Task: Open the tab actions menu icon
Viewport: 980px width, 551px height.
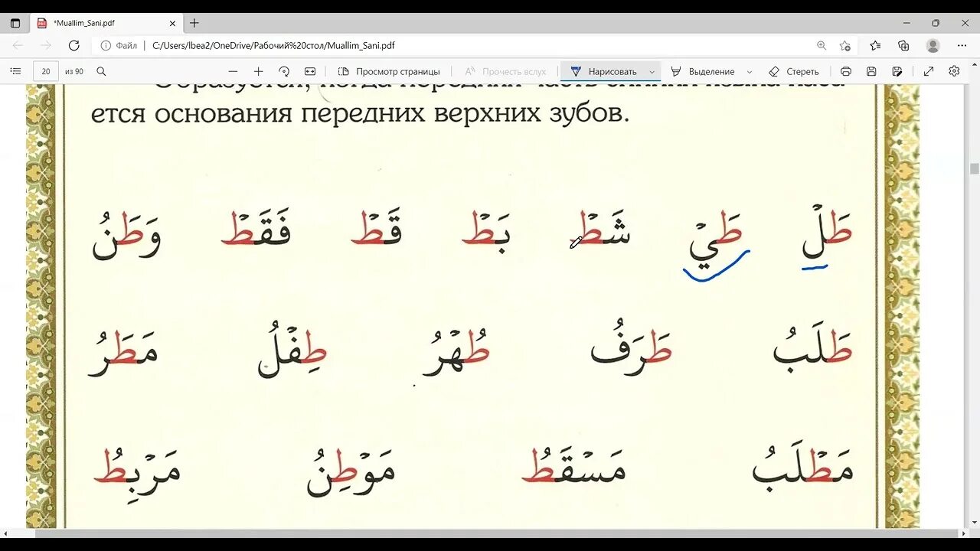Action: click(x=15, y=24)
